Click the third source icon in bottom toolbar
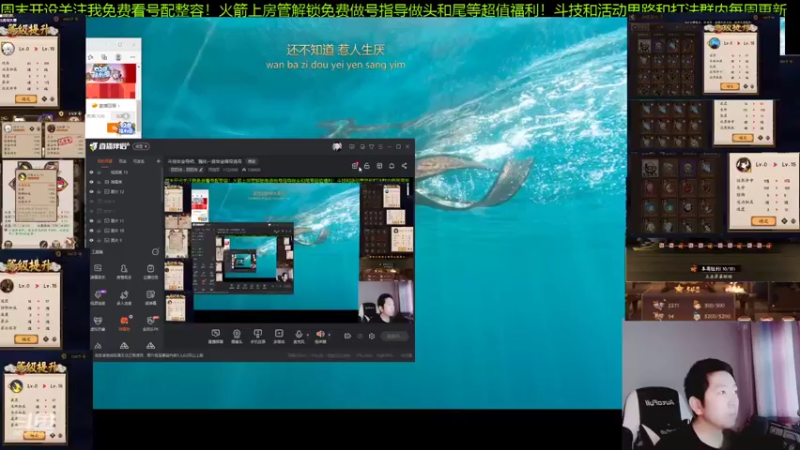The width and height of the screenshot is (800, 450). tap(258, 336)
